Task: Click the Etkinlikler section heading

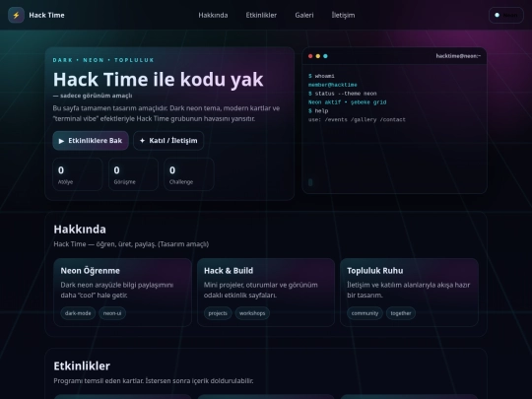Action: [x=82, y=366]
